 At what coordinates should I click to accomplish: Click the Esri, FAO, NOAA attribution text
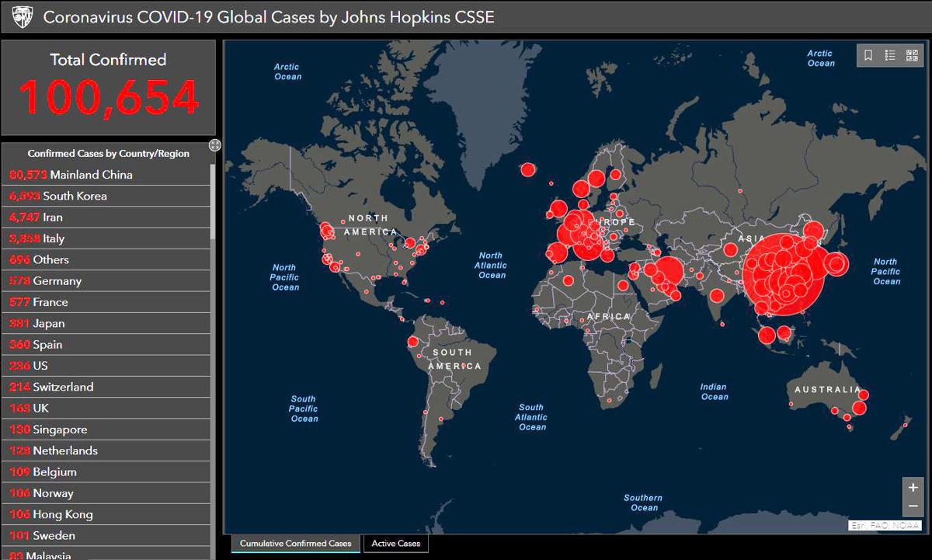coord(884,526)
